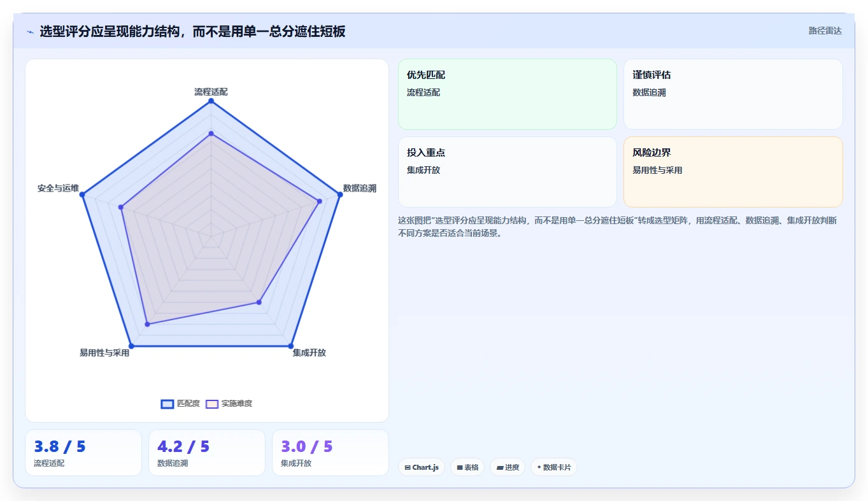
Task: Click the 匹配度 data point at 流程适配
Action: coord(211,101)
